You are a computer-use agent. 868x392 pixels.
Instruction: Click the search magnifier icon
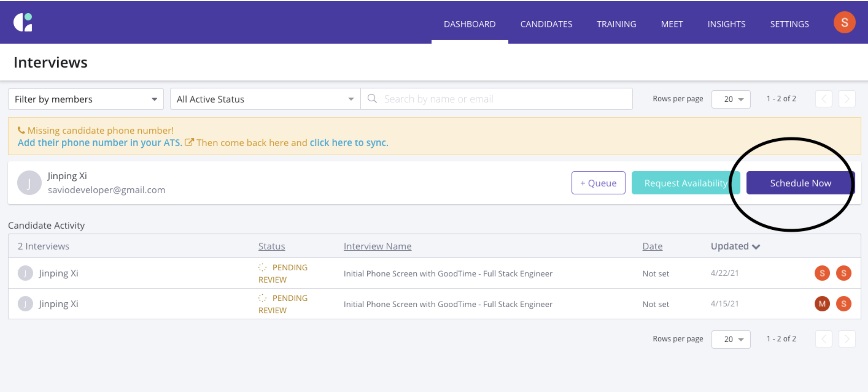tap(372, 99)
